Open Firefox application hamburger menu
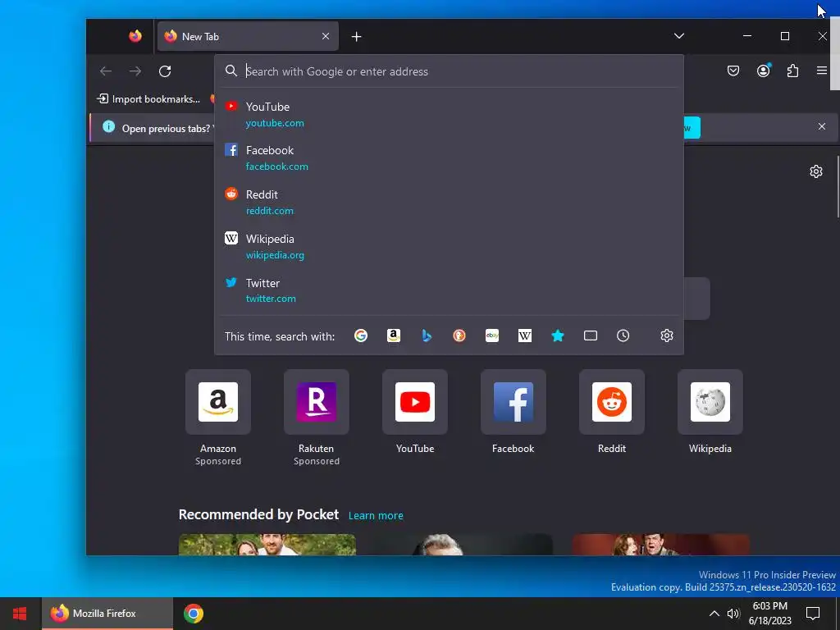The image size is (840, 630). pyautogui.click(x=822, y=71)
